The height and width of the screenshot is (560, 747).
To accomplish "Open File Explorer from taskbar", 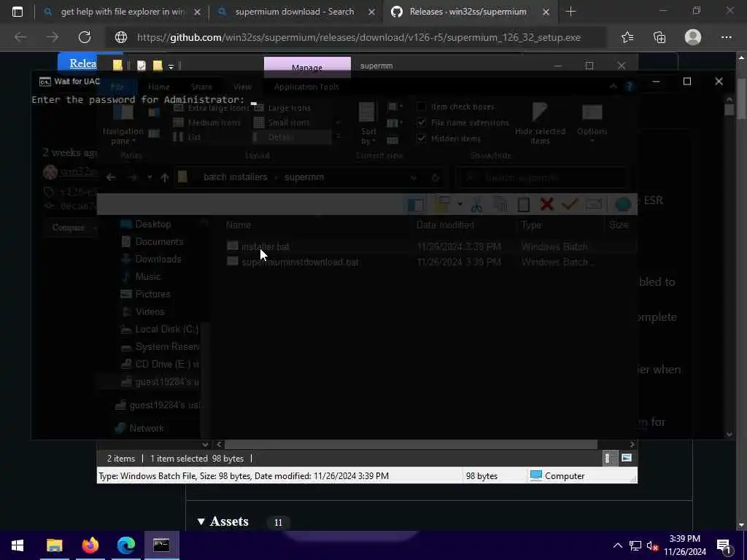I will pyautogui.click(x=54, y=545).
